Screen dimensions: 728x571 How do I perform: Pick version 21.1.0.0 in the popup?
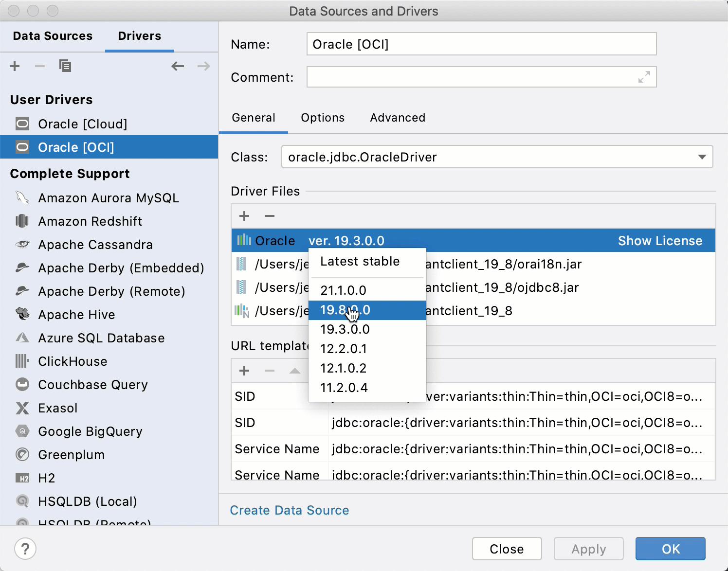point(343,290)
